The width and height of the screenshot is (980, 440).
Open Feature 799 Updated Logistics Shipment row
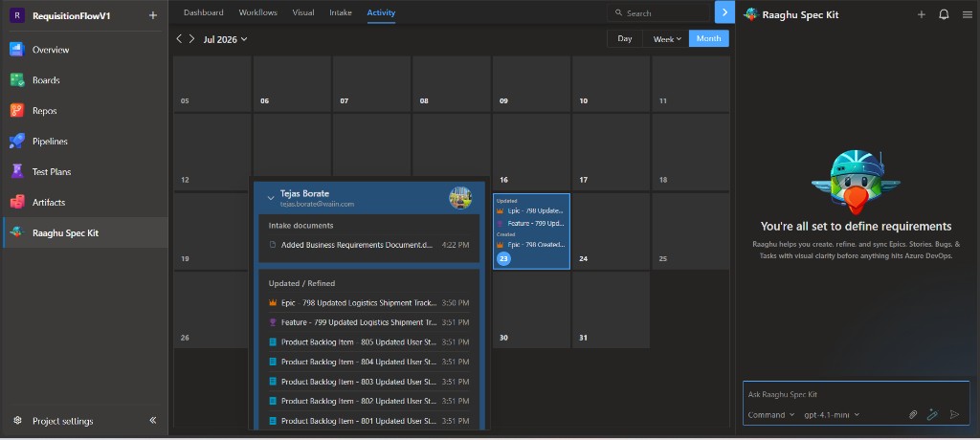368,322
